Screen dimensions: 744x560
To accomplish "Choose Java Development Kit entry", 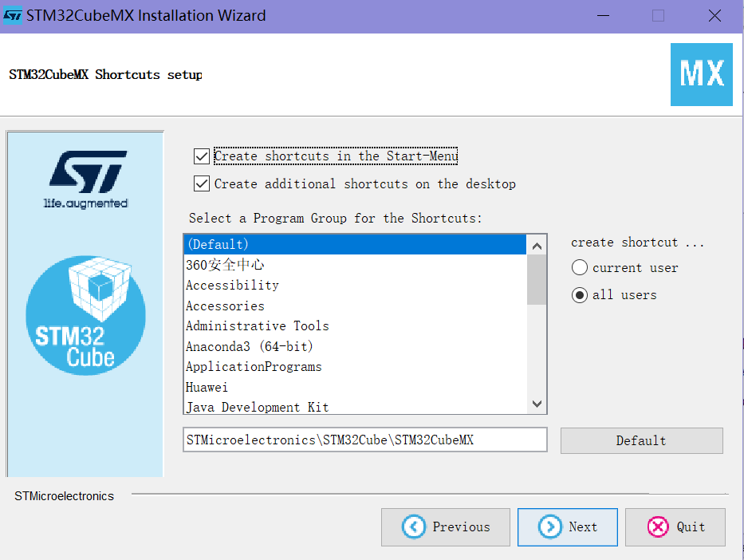I will [355, 406].
